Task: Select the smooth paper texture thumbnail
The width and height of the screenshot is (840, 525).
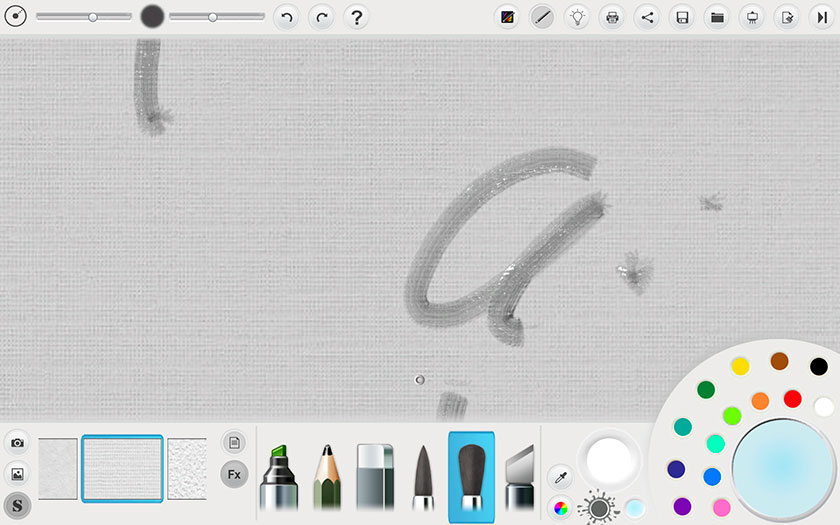Action: coord(58,469)
